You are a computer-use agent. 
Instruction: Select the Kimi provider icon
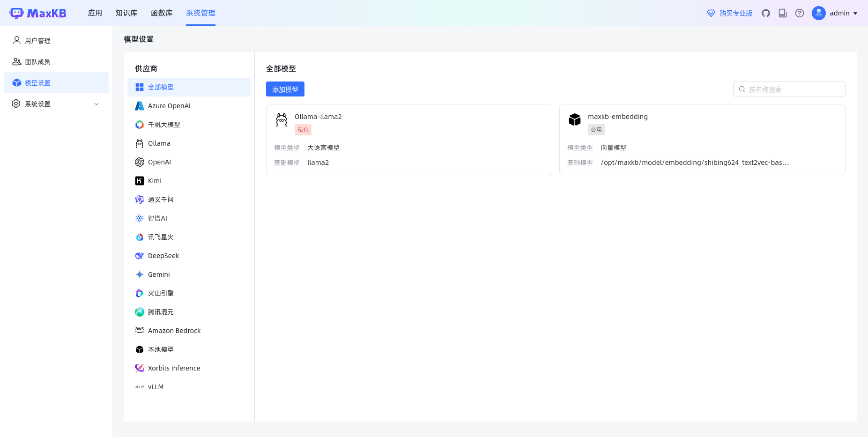[140, 181]
